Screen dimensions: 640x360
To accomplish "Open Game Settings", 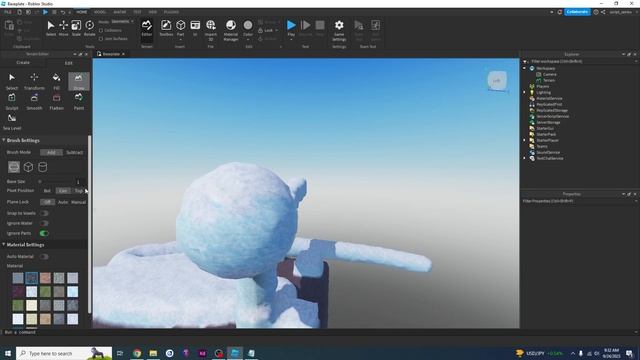I will (339, 30).
